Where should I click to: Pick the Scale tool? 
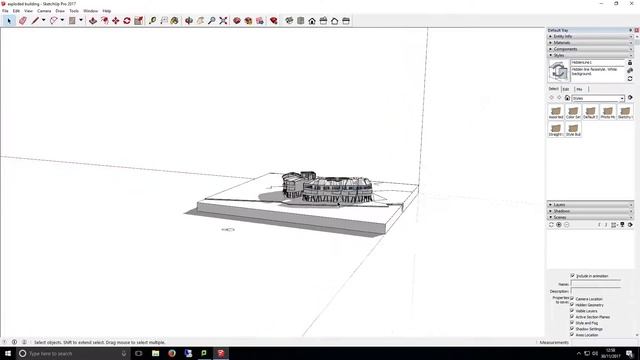[x=138, y=20]
